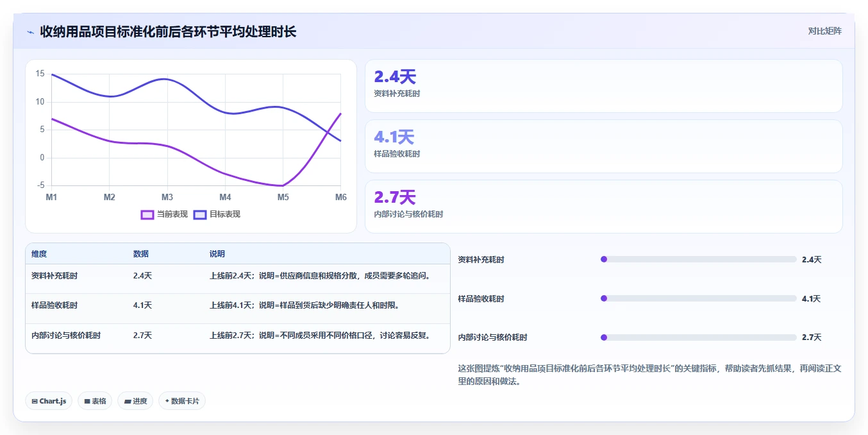Image resolution: width=868 pixels, height=435 pixels.
Task: Click the M1 axis label on chart
Action: (51, 197)
